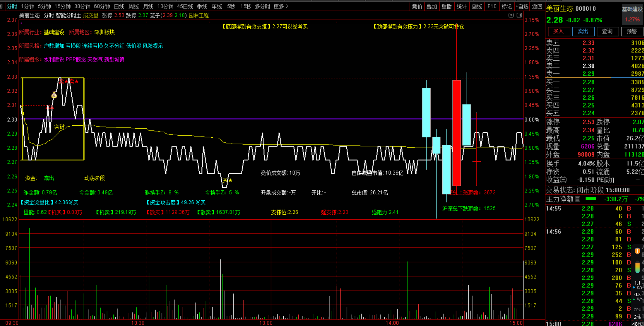Click 返回 to go back
Viewport: 644px width, 326px height.
537,6
